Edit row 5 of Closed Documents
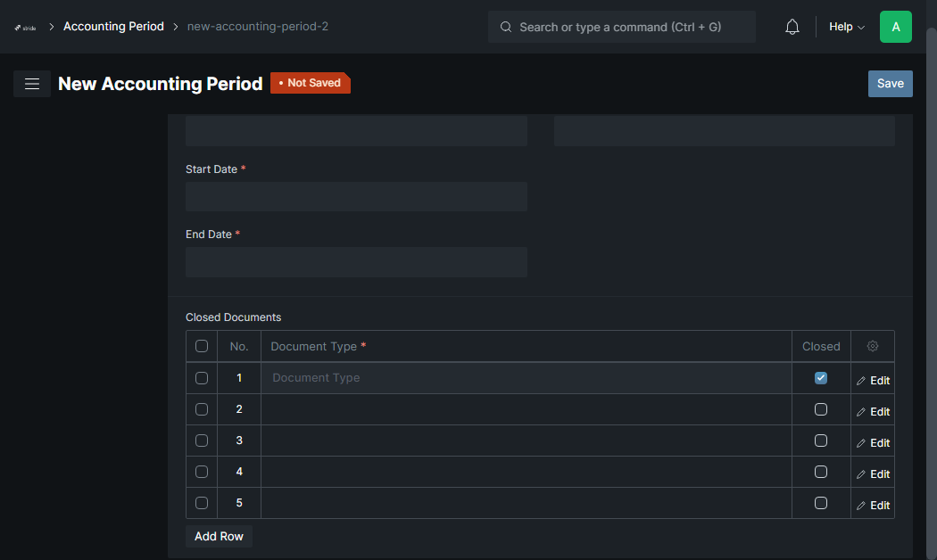This screenshot has width=937, height=560. (873, 505)
